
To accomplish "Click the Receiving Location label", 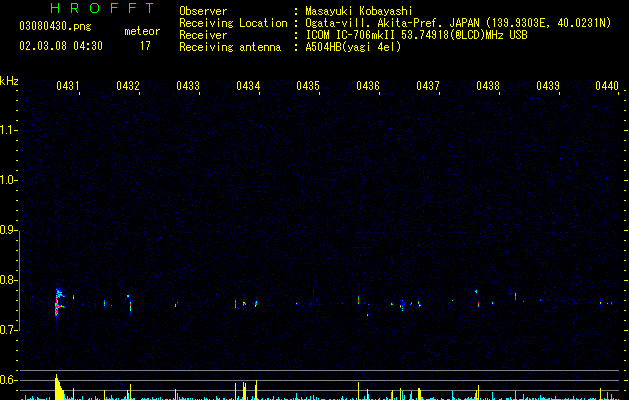I will tap(233, 23).
